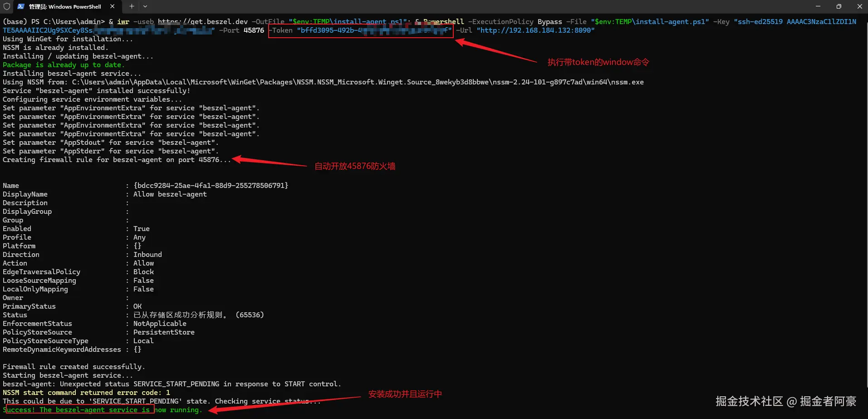The image size is (868, 419).
Task: Click the Profile value "Any"
Action: [139, 237]
